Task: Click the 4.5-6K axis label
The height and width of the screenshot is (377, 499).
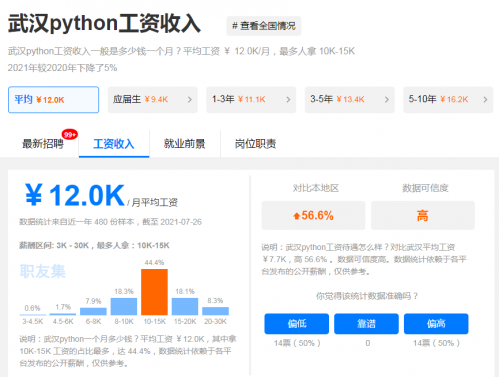Action: tap(63, 322)
